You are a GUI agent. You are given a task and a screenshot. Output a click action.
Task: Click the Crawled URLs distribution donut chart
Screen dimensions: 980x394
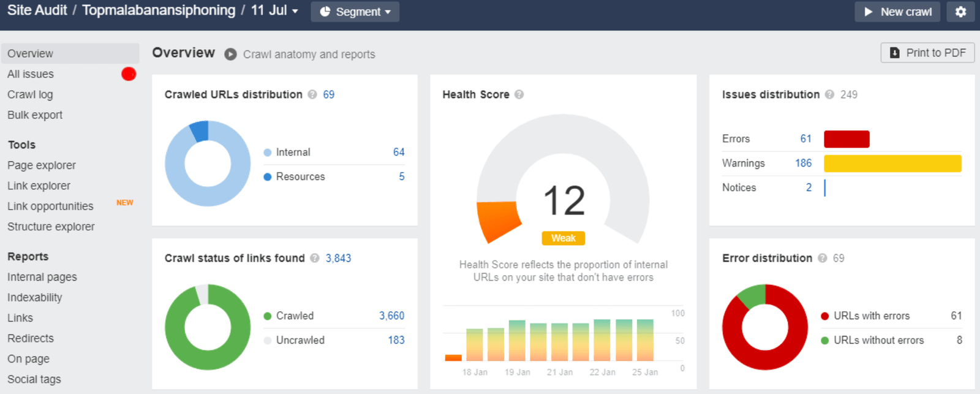(208, 164)
